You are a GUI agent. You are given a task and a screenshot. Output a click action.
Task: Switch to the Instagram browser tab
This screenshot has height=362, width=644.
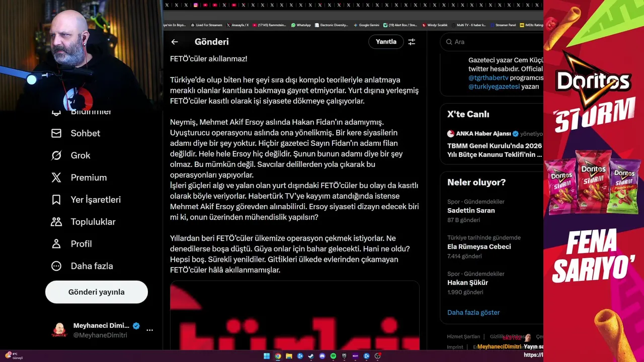[196, 5]
